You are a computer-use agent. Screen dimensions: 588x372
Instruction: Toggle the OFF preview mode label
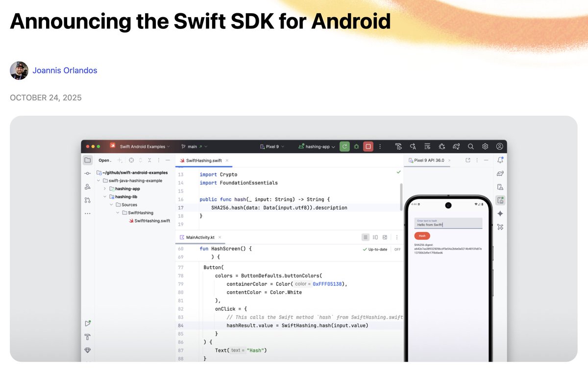point(397,250)
